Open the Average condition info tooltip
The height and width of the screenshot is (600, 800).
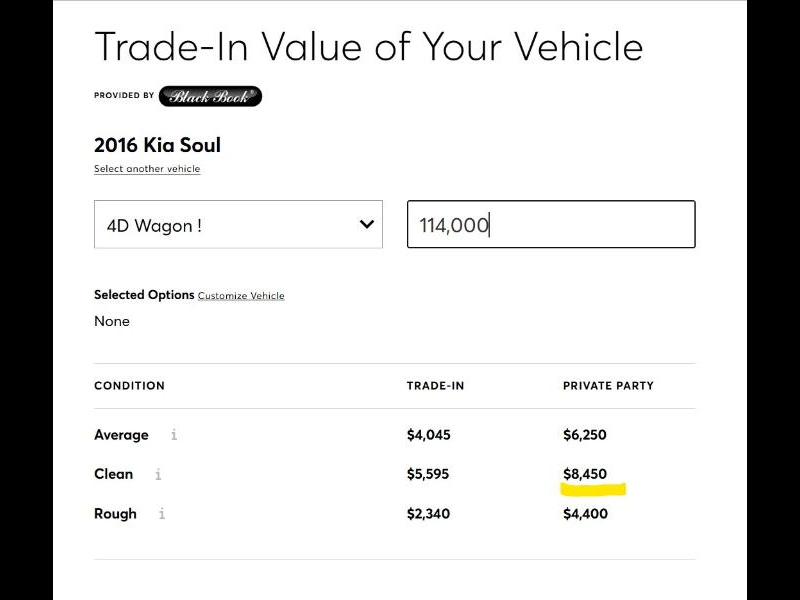(174, 435)
